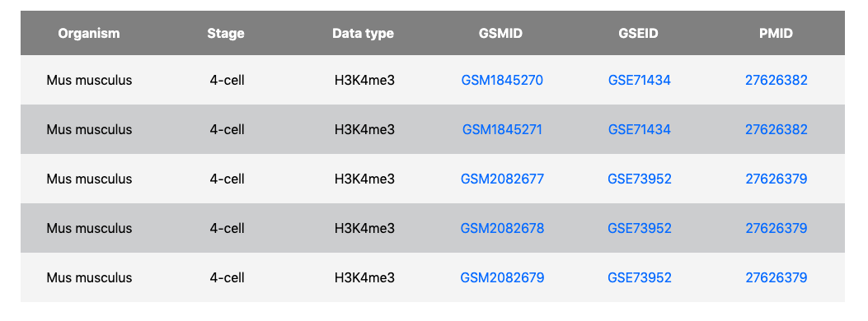Select the Stage column header

point(226,33)
